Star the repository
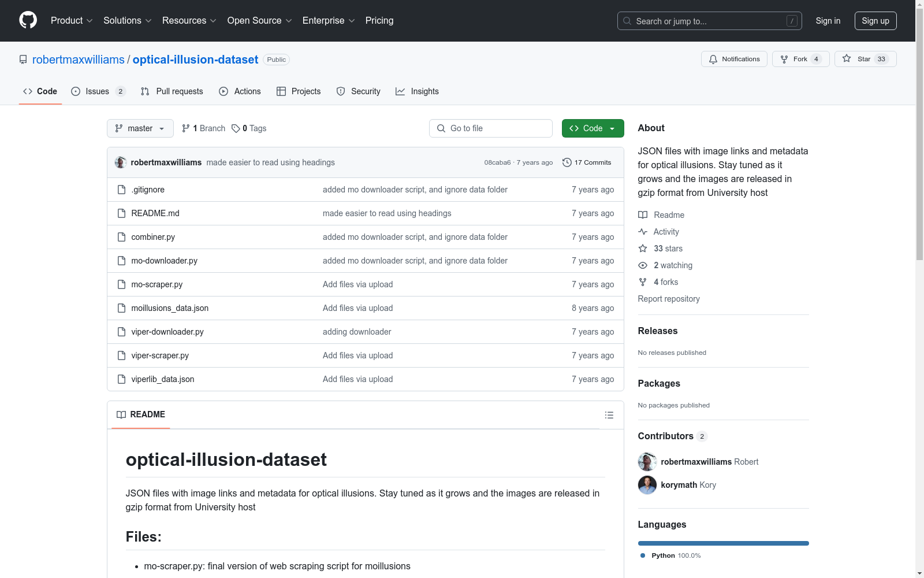Screen dimensions: 924x578 865,59
